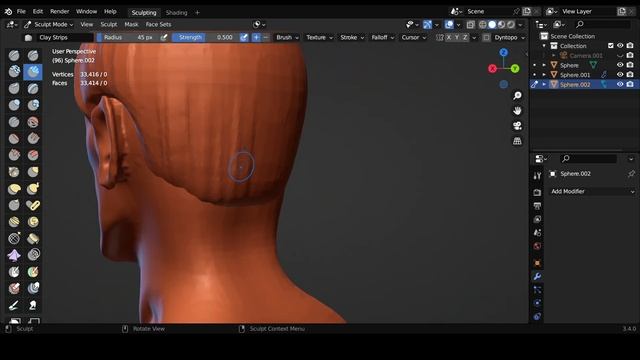Viewport: 640px width, 360px height.
Task: Open the Stroke dropdown
Action: pos(352,37)
